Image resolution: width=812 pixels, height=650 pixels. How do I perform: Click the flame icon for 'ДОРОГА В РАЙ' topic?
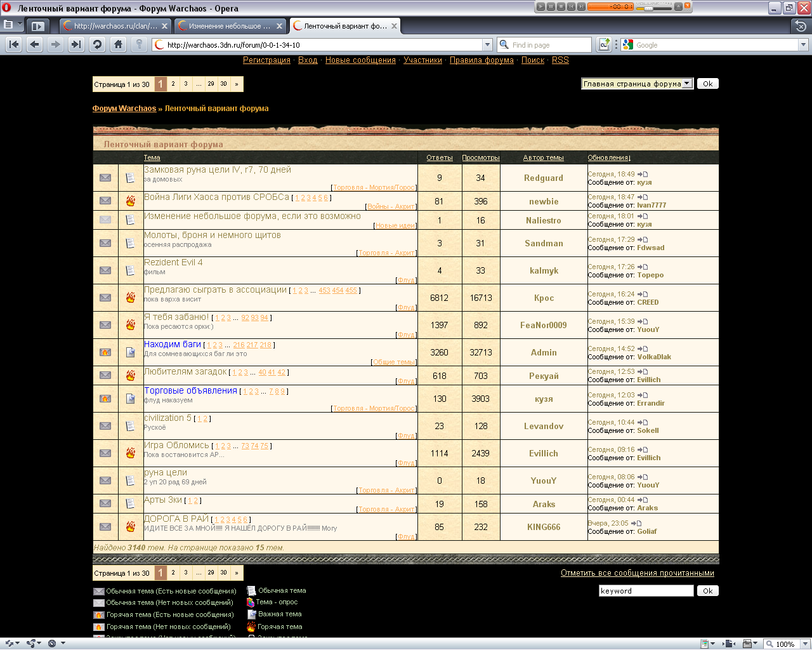click(x=130, y=526)
